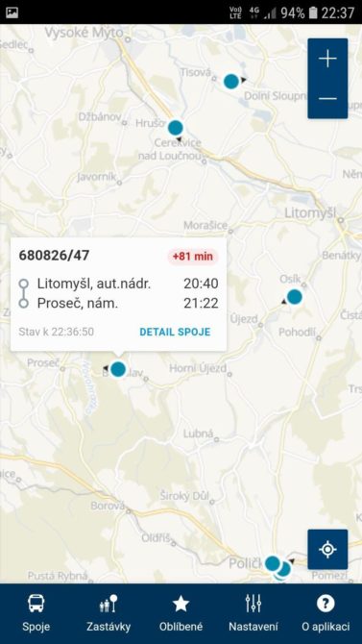Open O aplikaci help icon

click(326, 613)
